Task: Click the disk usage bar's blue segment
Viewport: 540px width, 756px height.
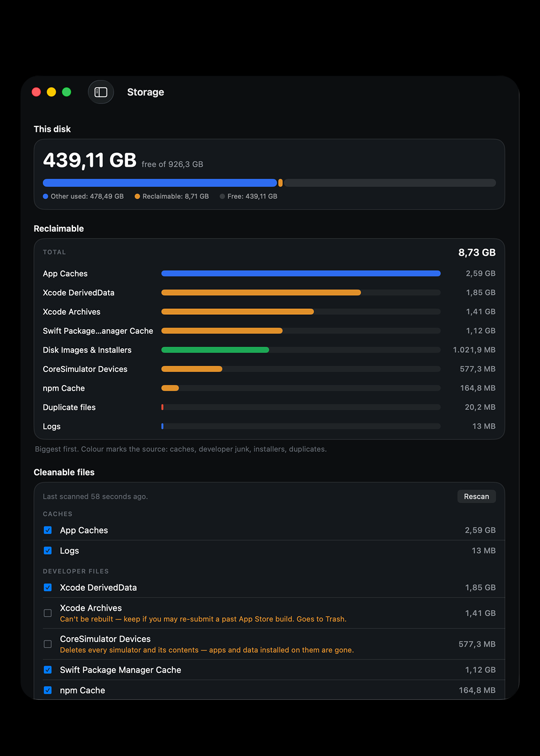Action: (160, 183)
